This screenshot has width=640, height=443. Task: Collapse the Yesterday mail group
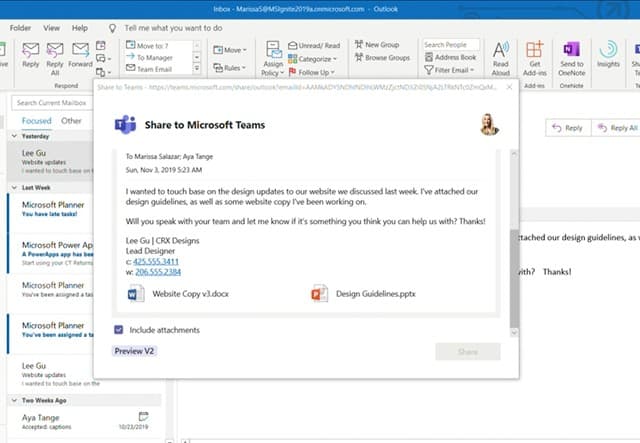click(15, 136)
